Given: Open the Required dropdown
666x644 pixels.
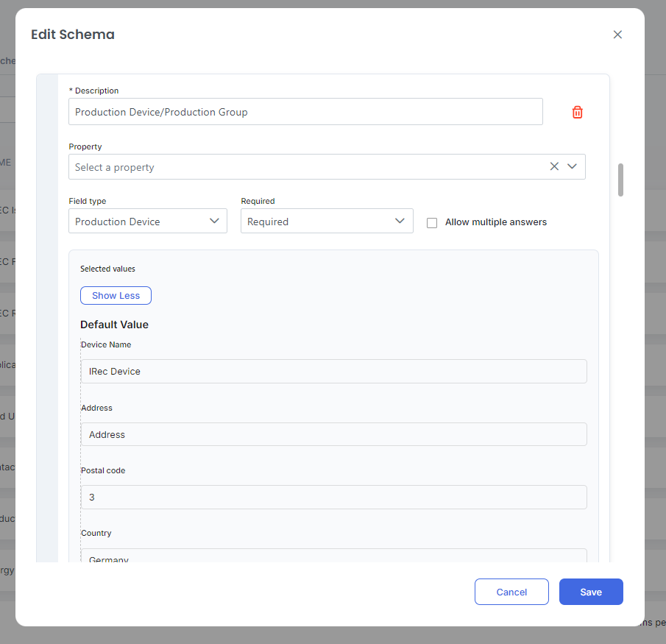Looking at the screenshot, I should click(x=327, y=221).
